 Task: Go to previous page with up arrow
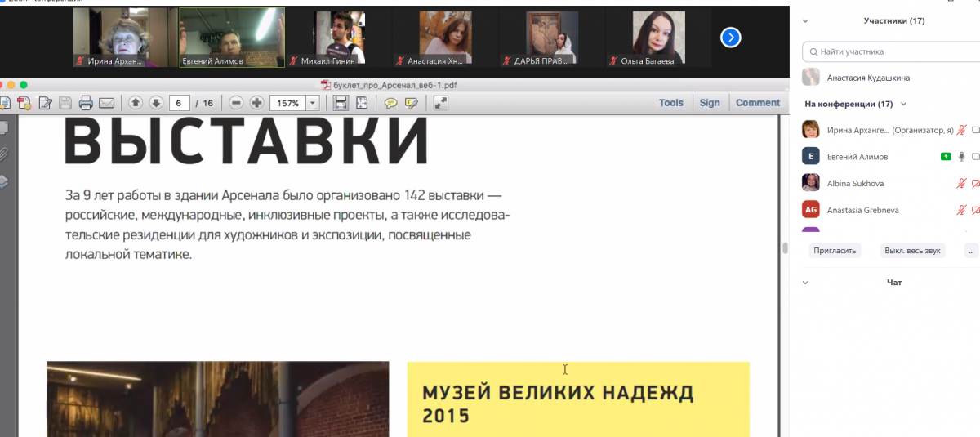136,103
